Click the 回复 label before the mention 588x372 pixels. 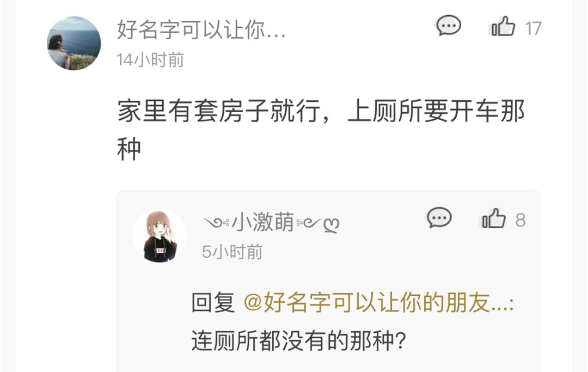coord(213,302)
